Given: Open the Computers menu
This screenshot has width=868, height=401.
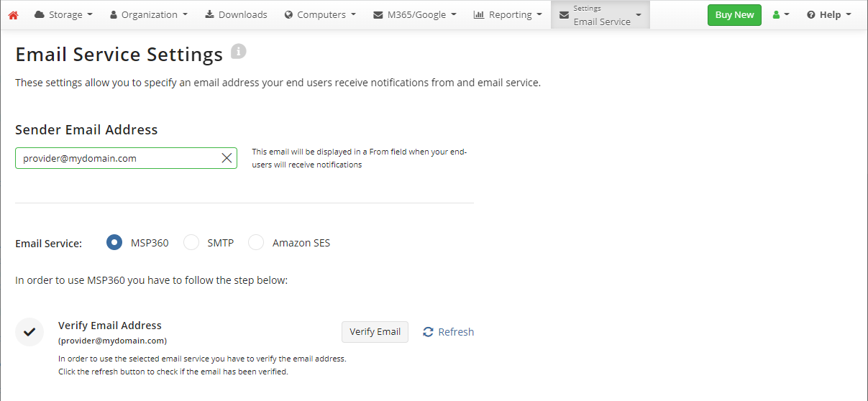Looking at the screenshot, I should pos(320,15).
